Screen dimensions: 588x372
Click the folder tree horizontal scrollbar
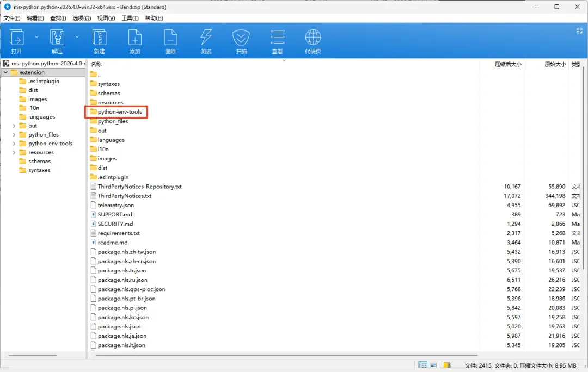[x=32, y=355]
